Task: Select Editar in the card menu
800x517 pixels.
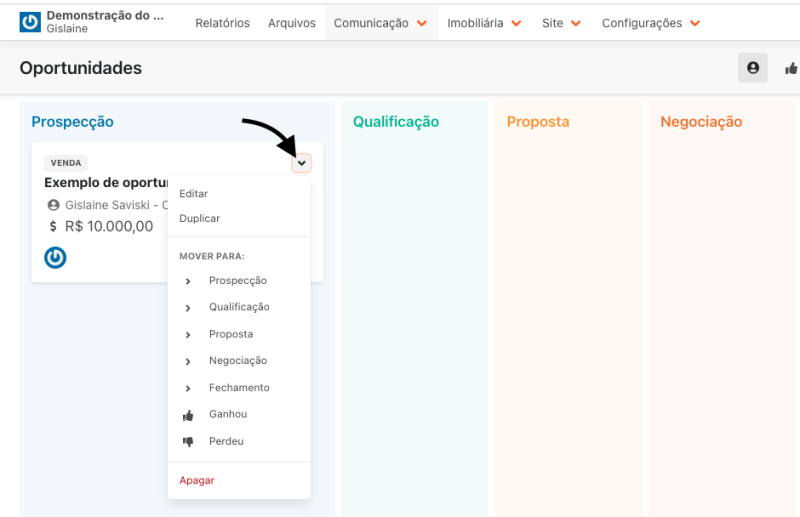Action: [194, 194]
